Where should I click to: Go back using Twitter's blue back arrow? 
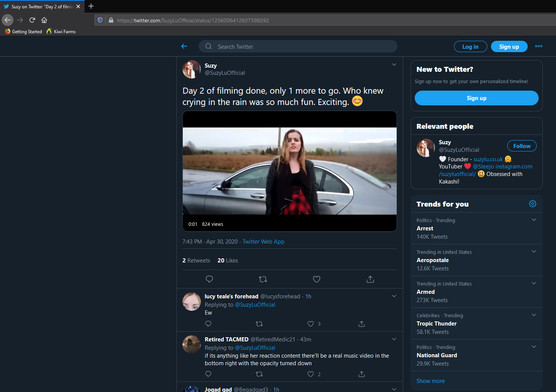[x=184, y=46]
